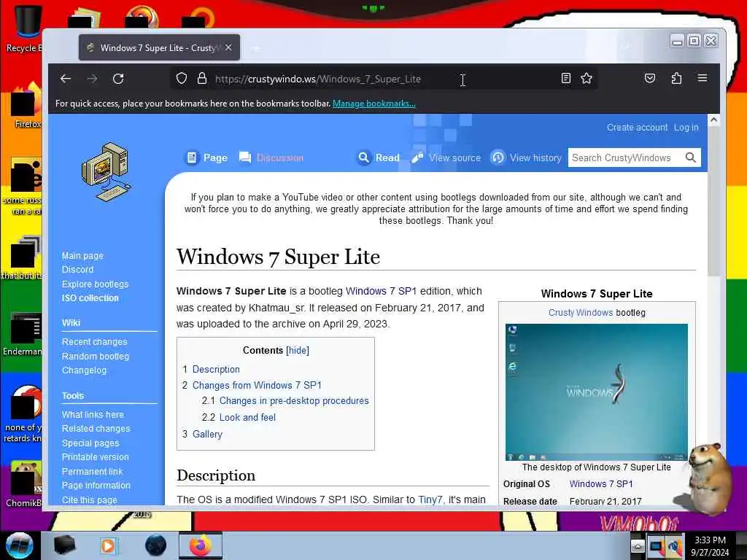The height and width of the screenshot is (560, 747).
Task: Open the View source tab
Action: pos(446,157)
